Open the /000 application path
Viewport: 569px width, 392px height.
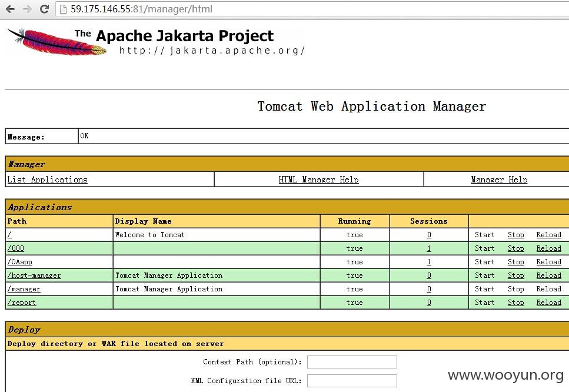click(x=16, y=248)
